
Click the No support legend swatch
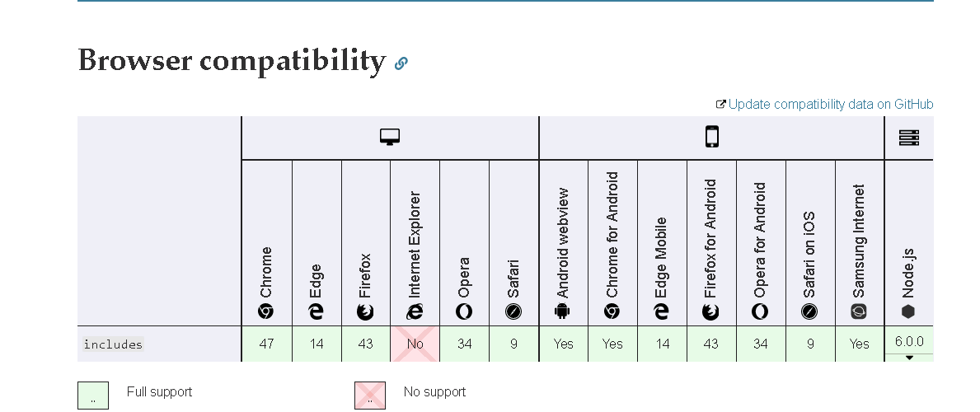(370, 396)
